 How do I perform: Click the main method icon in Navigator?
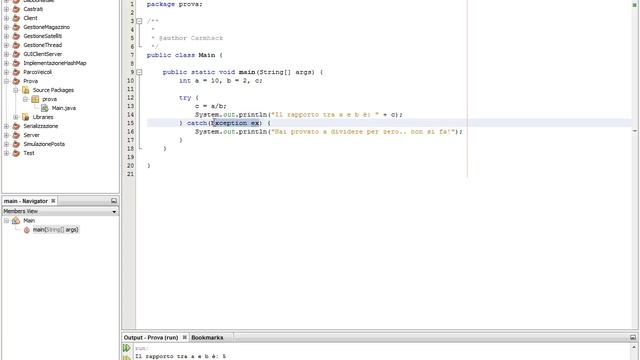point(27,230)
